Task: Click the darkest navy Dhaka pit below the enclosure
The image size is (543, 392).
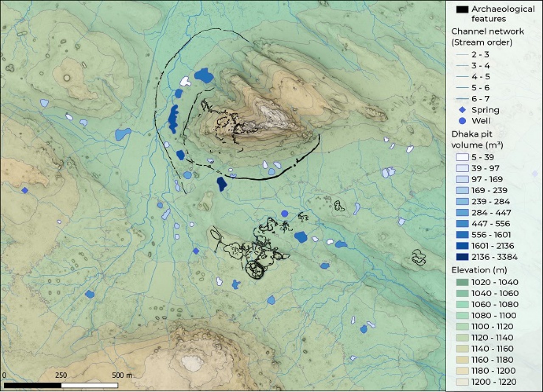Action: coord(221,184)
